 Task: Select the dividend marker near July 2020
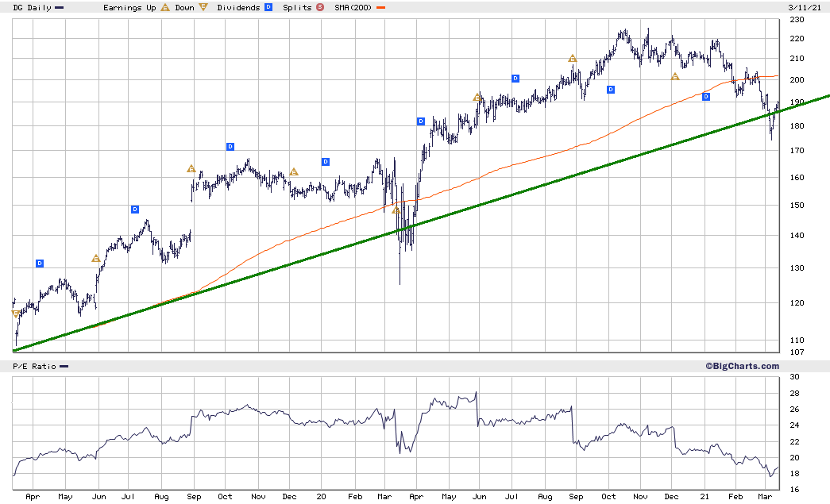[515, 79]
